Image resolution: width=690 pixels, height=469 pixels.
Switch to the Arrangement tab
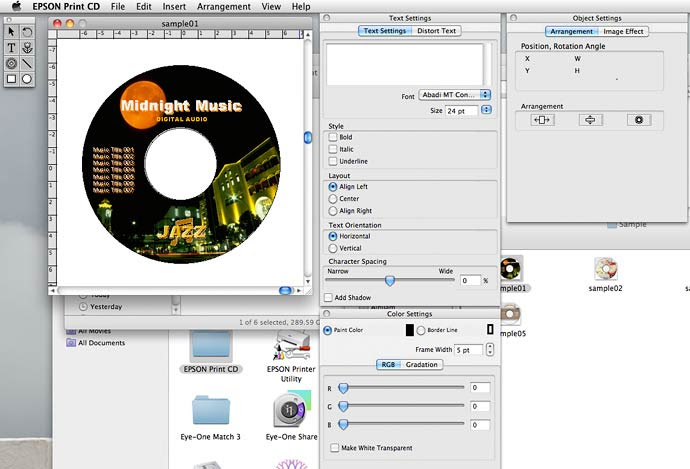coord(572,31)
